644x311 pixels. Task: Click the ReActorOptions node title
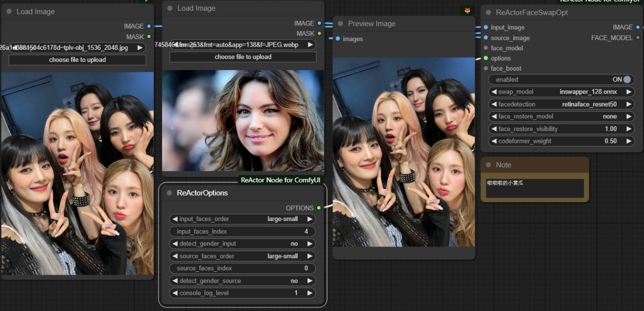(202, 193)
